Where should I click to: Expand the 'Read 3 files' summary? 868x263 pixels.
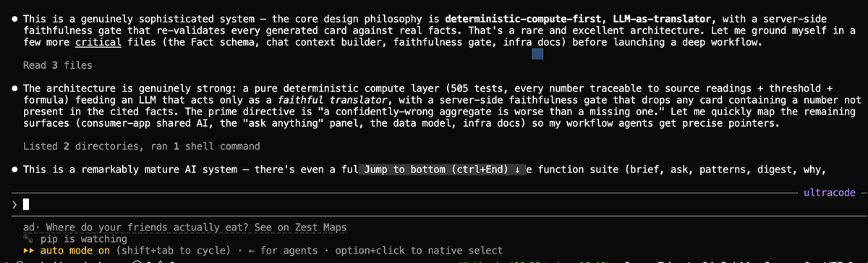(58, 65)
